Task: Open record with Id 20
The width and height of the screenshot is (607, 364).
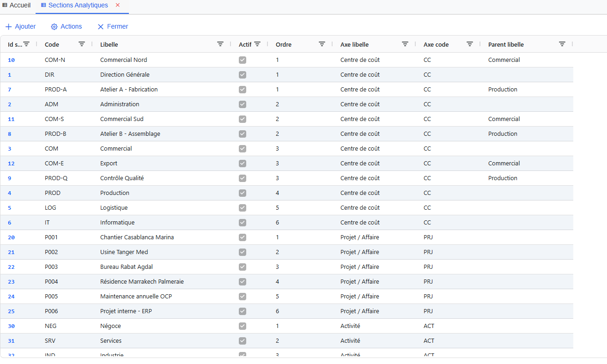Action: click(10, 237)
